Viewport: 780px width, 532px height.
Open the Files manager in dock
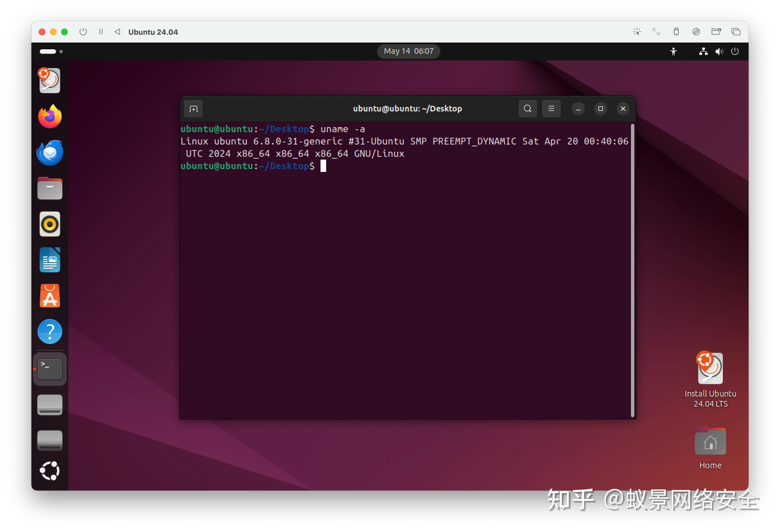click(50, 188)
